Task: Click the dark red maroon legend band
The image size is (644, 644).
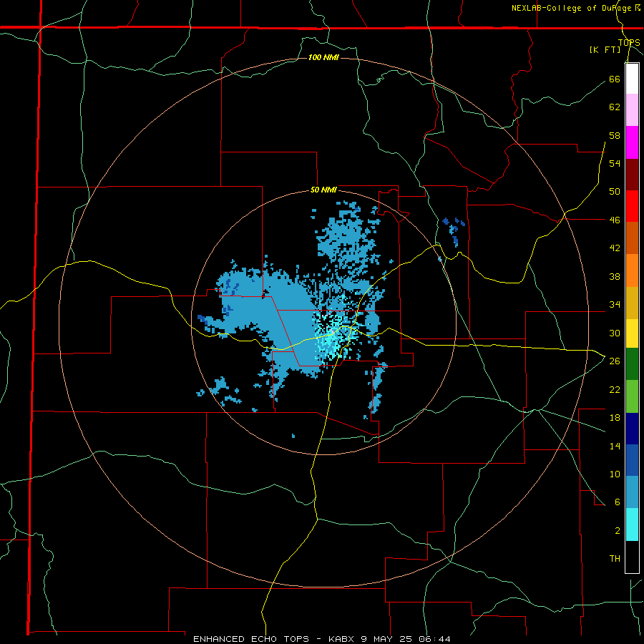Action: (x=632, y=174)
